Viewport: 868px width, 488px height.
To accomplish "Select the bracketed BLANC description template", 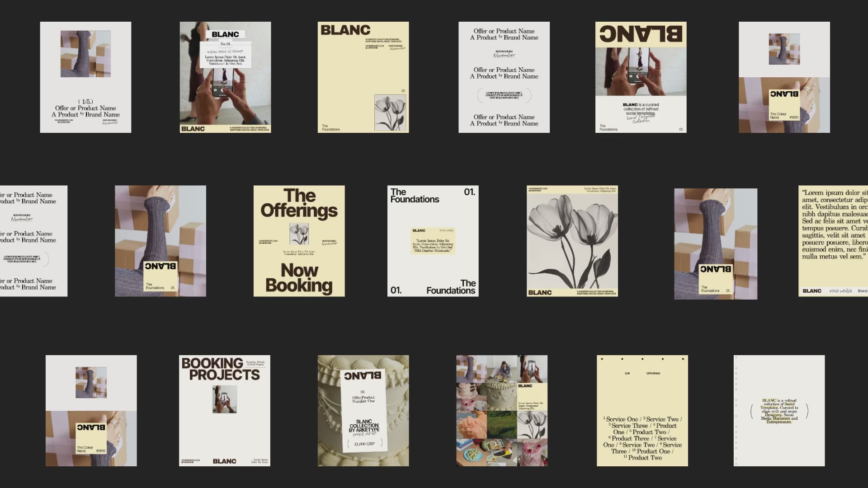I will click(x=779, y=410).
